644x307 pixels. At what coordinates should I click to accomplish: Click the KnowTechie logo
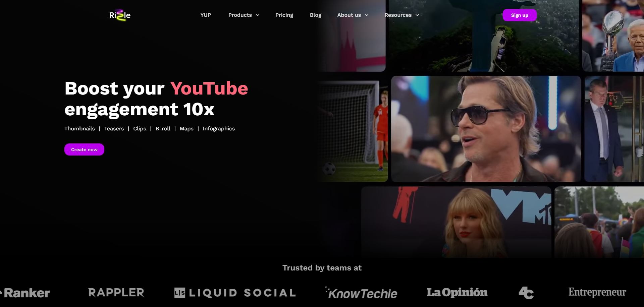point(361,293)
